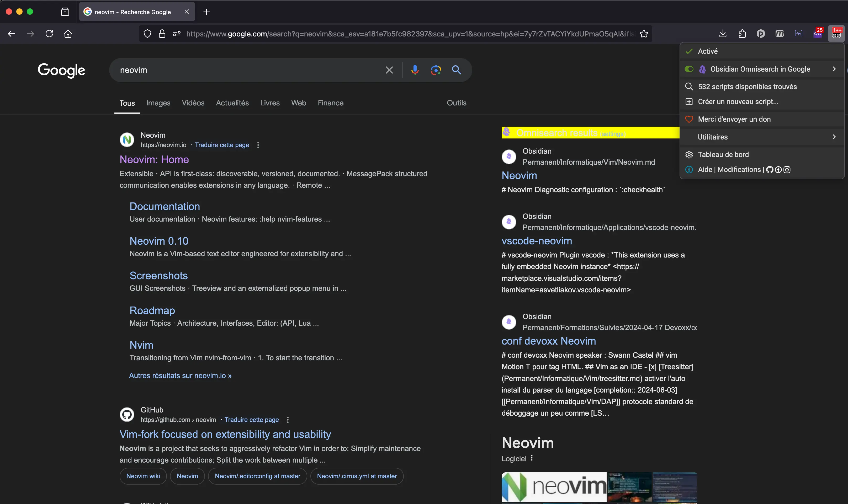Open the three-dot options for the Neovim.io result
This screenshot has height=504, width=848.
pyautogui.click(x=258, y=145)
